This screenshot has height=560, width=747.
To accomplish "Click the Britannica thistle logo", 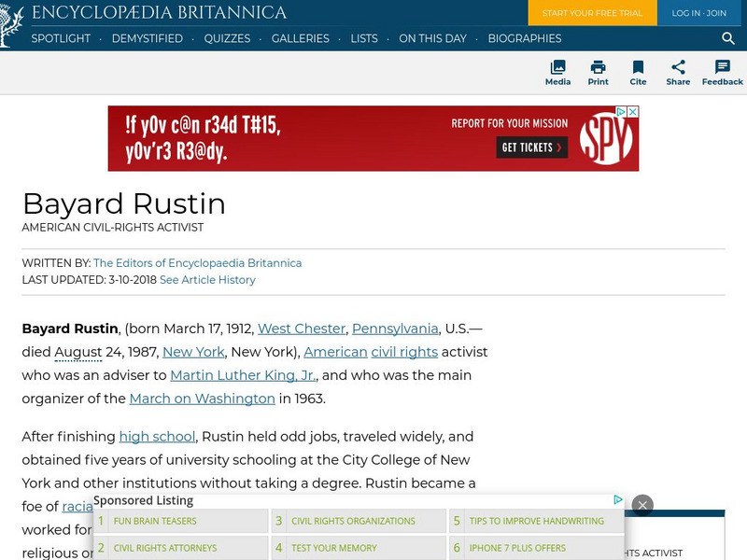I will (x=10, y=23).
